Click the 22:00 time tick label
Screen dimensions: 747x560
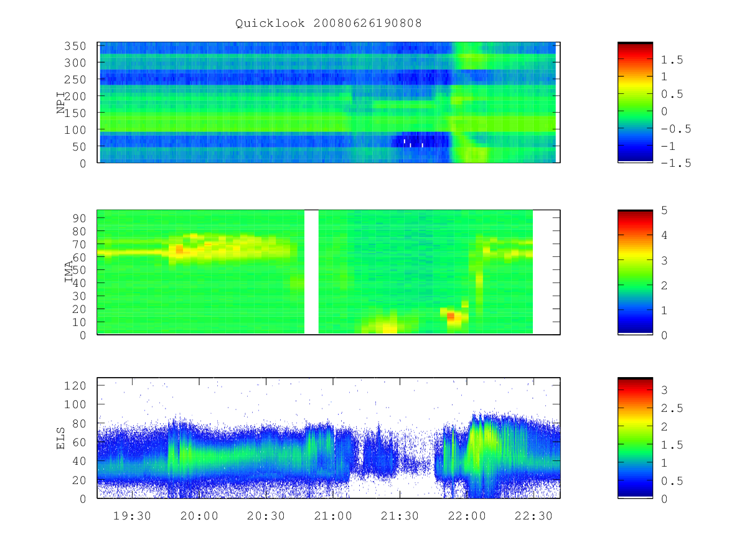(x=467, y=516)
